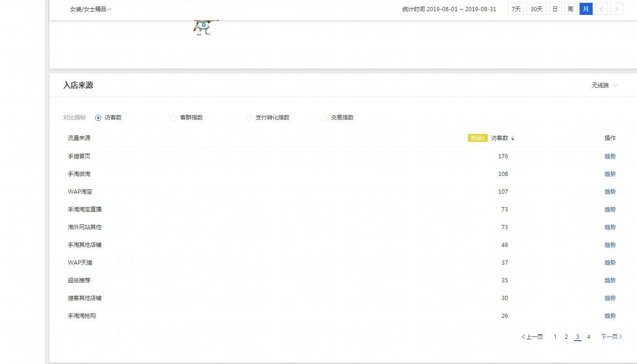This screenshot has height=364, width=637.
Task: Go to page 1
Action: click(555, 337)
